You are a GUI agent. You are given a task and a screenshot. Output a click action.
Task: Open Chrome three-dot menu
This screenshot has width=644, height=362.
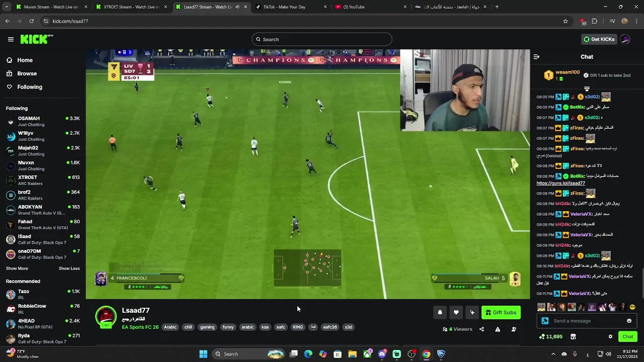[x=637, y=21]
